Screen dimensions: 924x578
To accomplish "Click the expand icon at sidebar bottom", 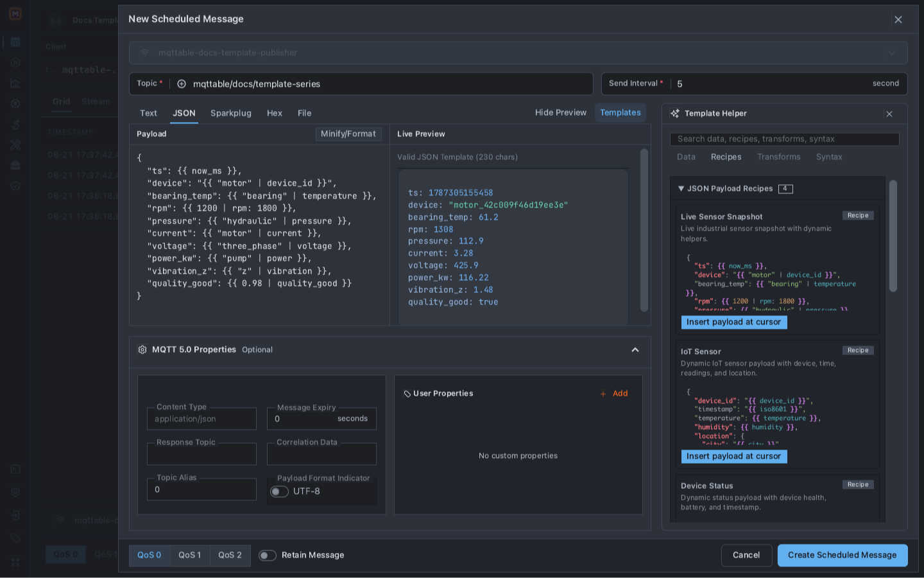I will (x=15, y=562).
